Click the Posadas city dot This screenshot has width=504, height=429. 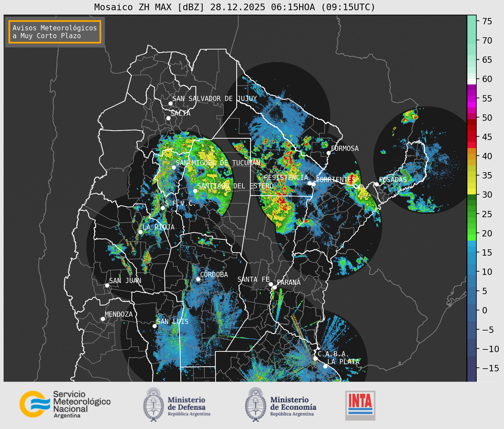click(377, 184)
